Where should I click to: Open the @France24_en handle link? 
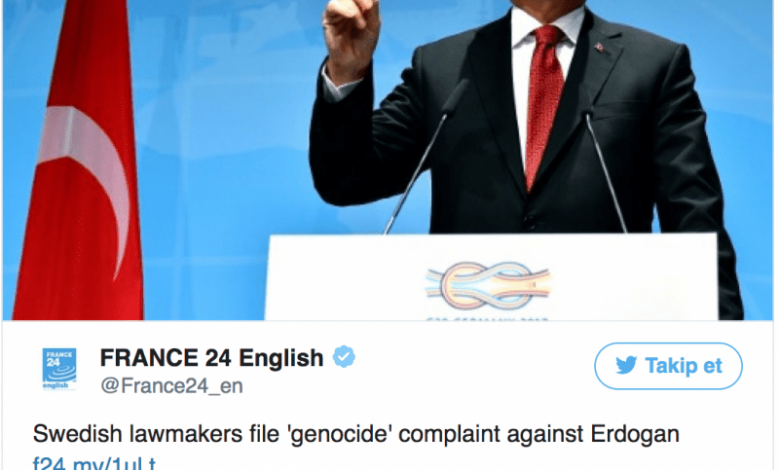point(172,386)
